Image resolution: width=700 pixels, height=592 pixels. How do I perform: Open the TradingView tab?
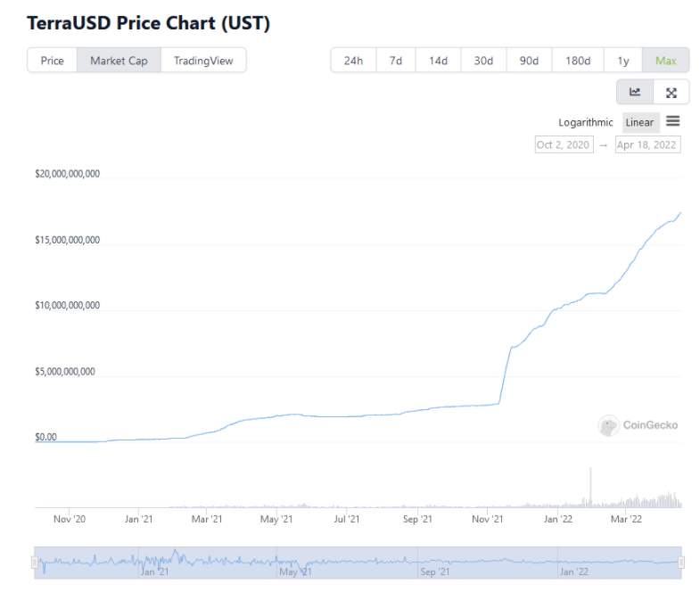(203, 61)
